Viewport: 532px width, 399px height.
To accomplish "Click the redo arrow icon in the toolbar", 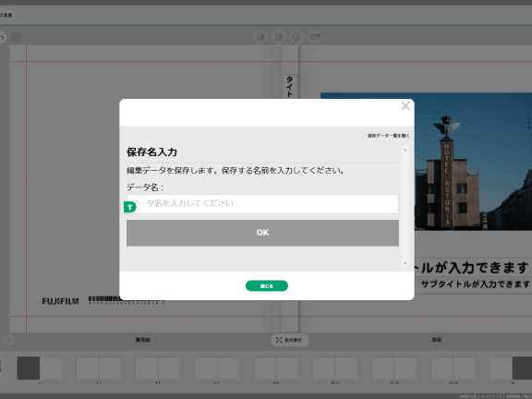I will pos(17,37).
